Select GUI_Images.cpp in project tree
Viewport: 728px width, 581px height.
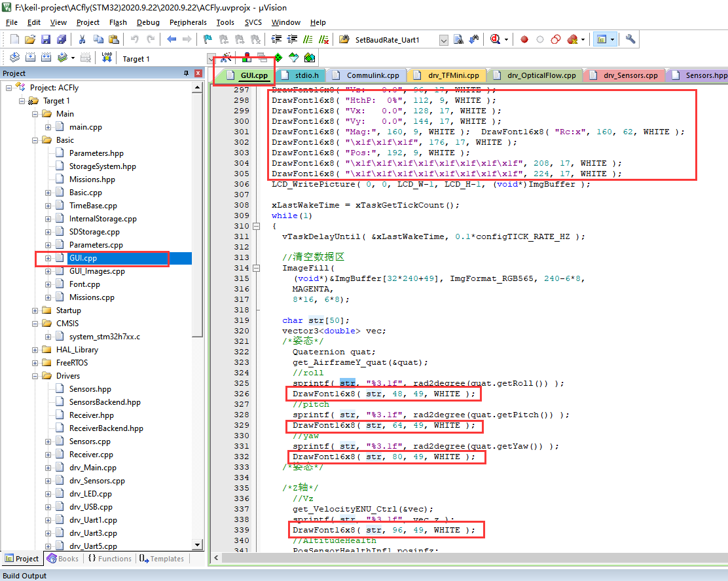(97, 271)
